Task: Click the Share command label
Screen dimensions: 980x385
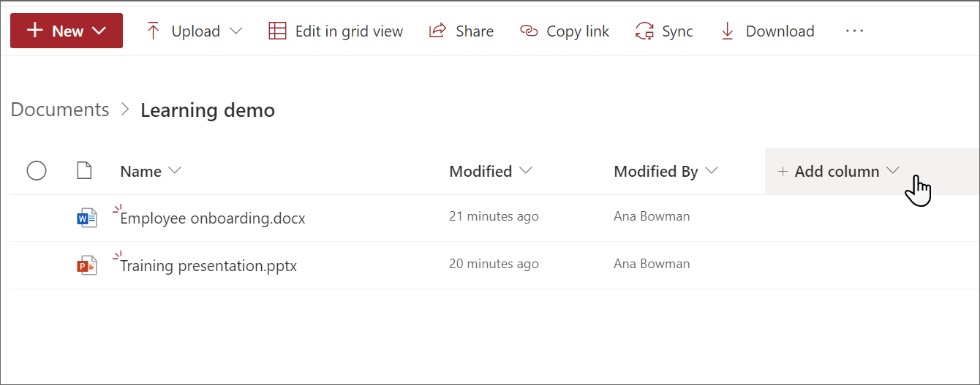Action: [x=475, y=31]
